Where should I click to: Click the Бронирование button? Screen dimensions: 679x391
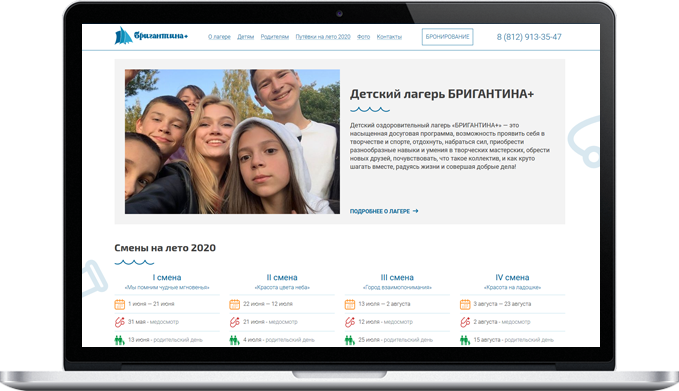pyautogui.click(x=447, y=37)
